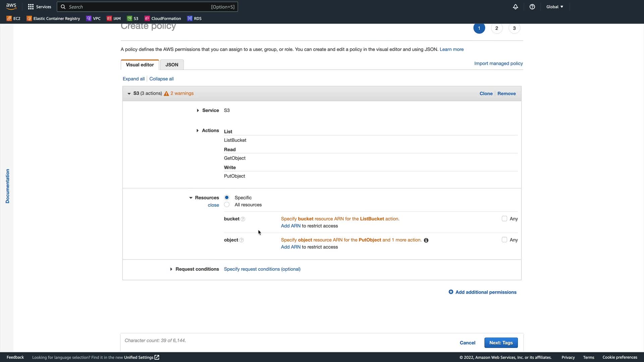Open the Services grid menu icon
The image size is (644, 362).
[31, 7]
